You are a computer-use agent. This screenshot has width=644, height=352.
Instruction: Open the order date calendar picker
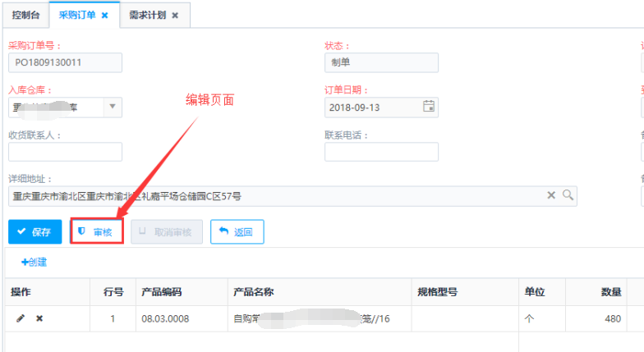click(x=428, y=107)
